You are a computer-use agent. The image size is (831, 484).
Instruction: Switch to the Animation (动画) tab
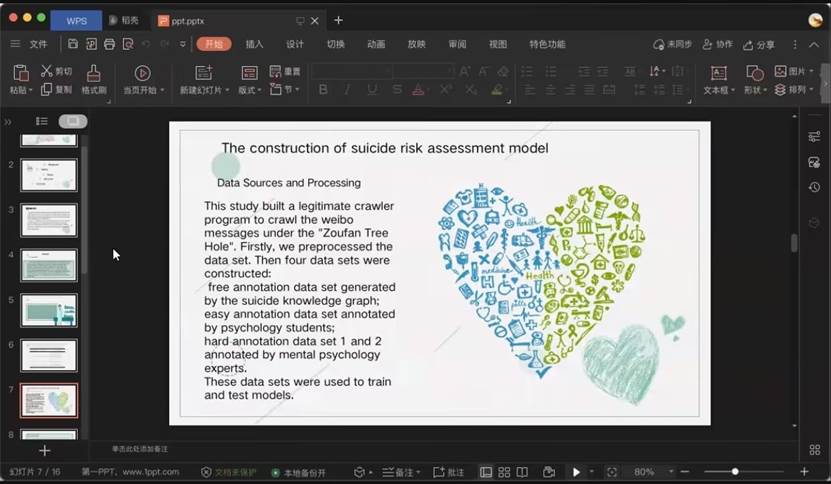[x=376, y=44]
